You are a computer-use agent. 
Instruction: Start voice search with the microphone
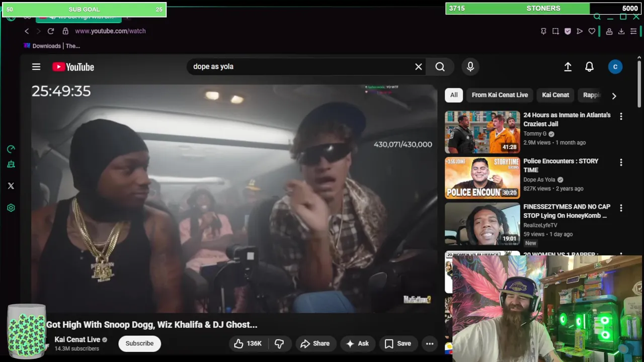470,66
